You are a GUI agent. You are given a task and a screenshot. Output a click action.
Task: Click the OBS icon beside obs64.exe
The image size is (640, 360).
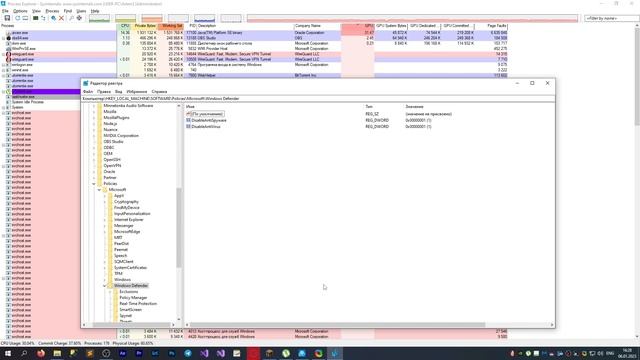9,38
